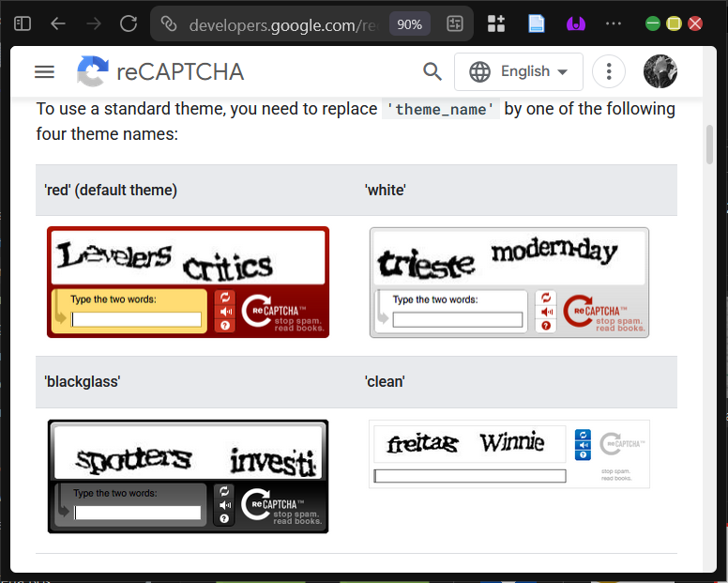This screenshot has width=728, height=583.
Task: Go back to the previous page
Action: (x=57, y=23)
